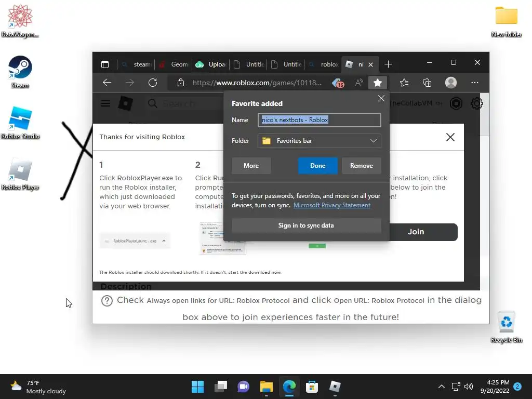This screenshot has width=532, height=399.
Task: Select the Recycle Bin icon
Action: [506, 326]
